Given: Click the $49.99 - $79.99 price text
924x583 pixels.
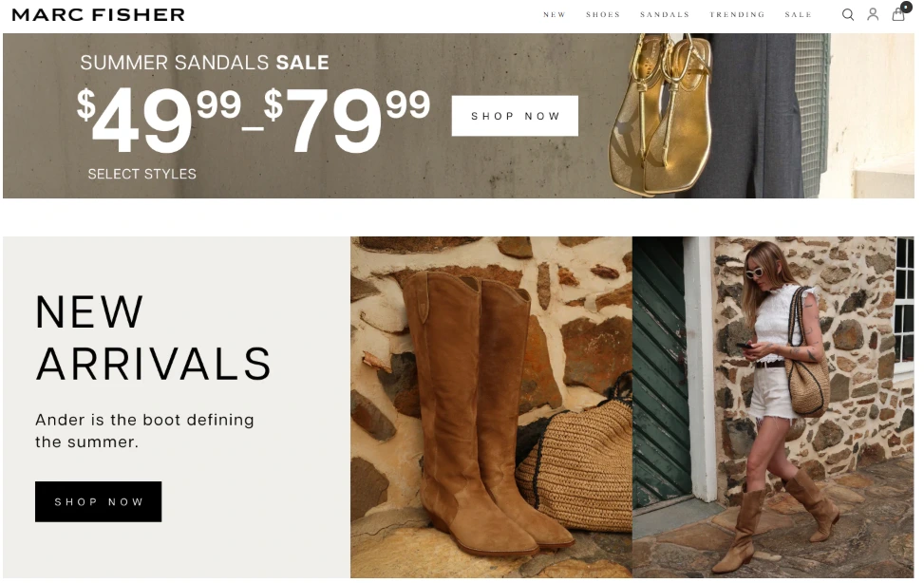Looking at the screenshot, I should (254, 121).
